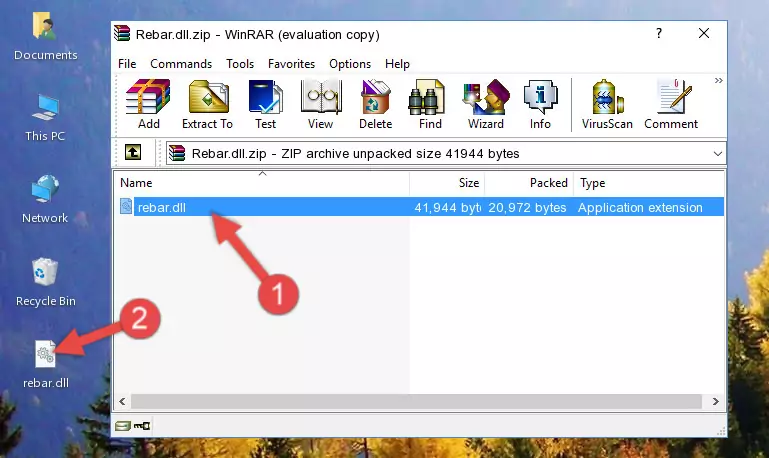The image size is (769, 458).
Task: Click the WinRAR title bar app icon
Action: click(x=122, y=33)
